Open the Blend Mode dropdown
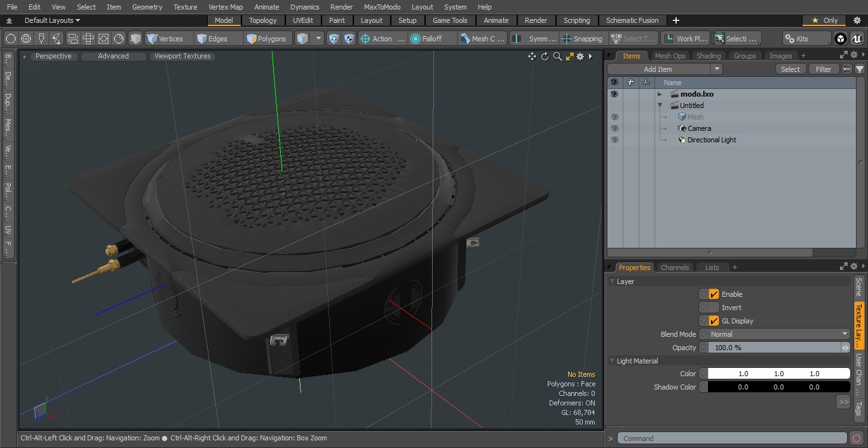 click(x=774, y=334)
